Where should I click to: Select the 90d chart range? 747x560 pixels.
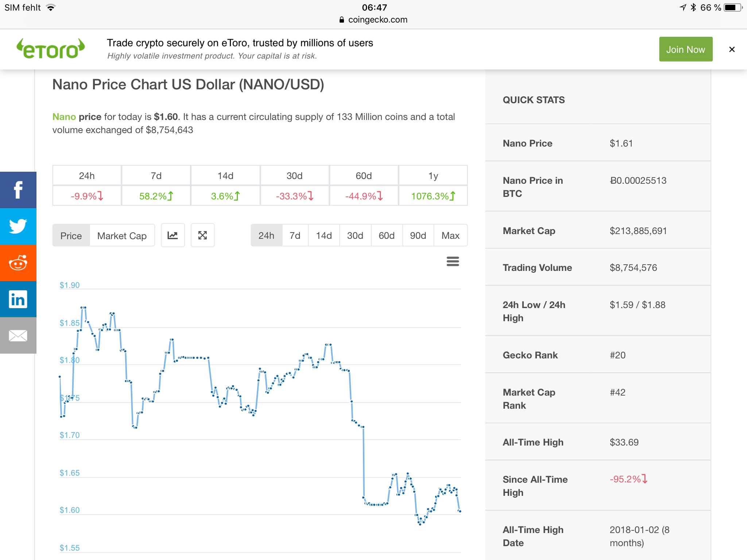(418, 236)
